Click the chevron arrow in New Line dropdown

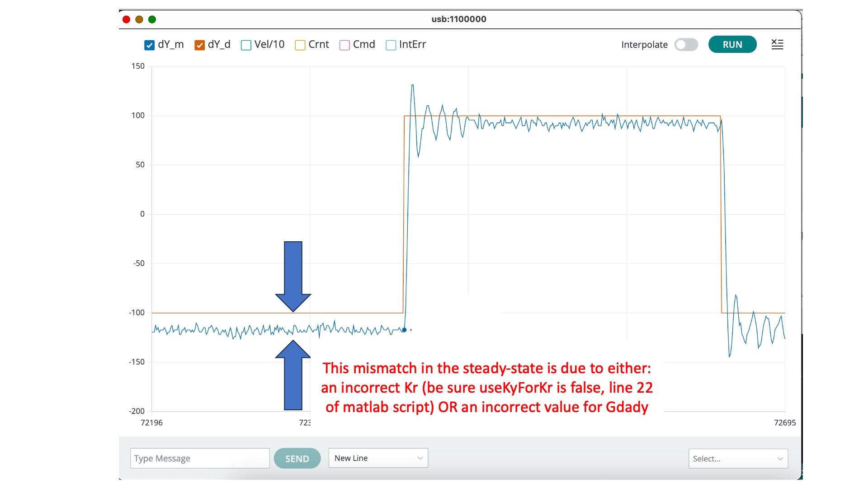coord(420,458)
